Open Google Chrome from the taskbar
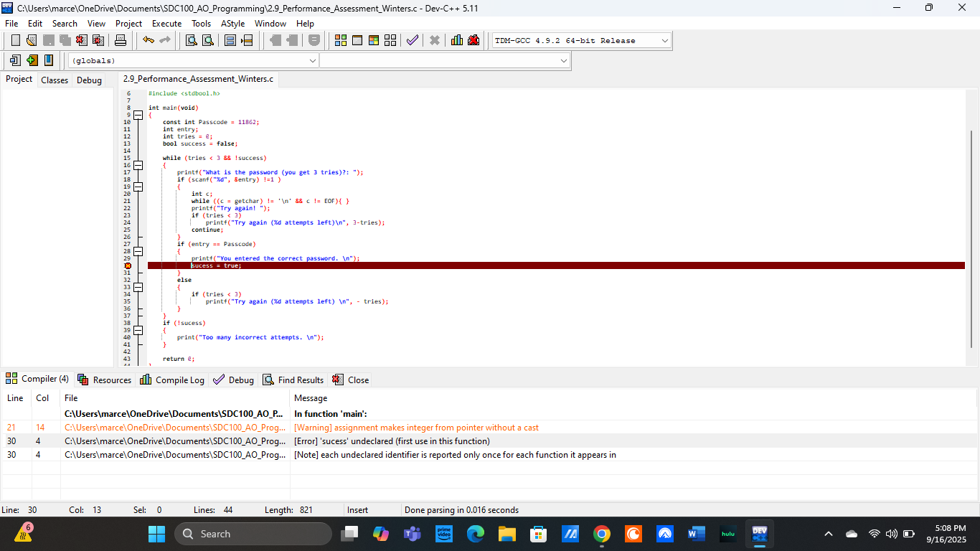Image resolution: width=980 pixels, height=551 pixels. [x=602, y=534]
